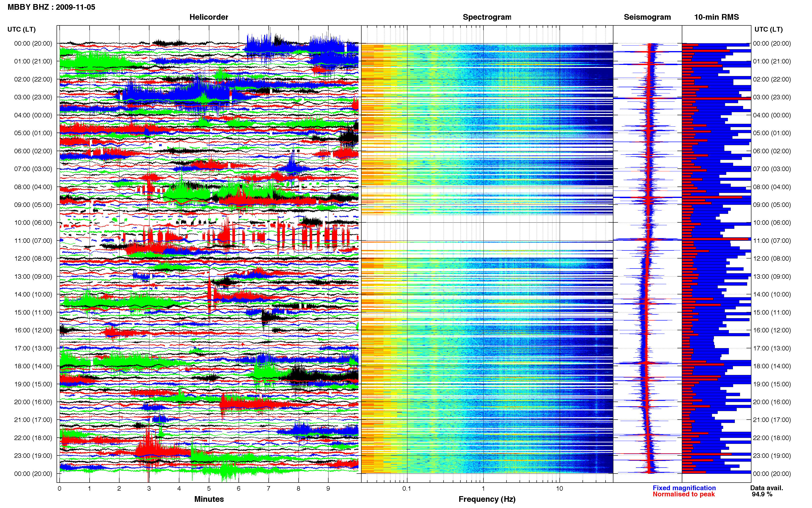The image size is (812, 508).
Task: Click the '0.1' frequency tick label
Action: click(x=407, y=489)
